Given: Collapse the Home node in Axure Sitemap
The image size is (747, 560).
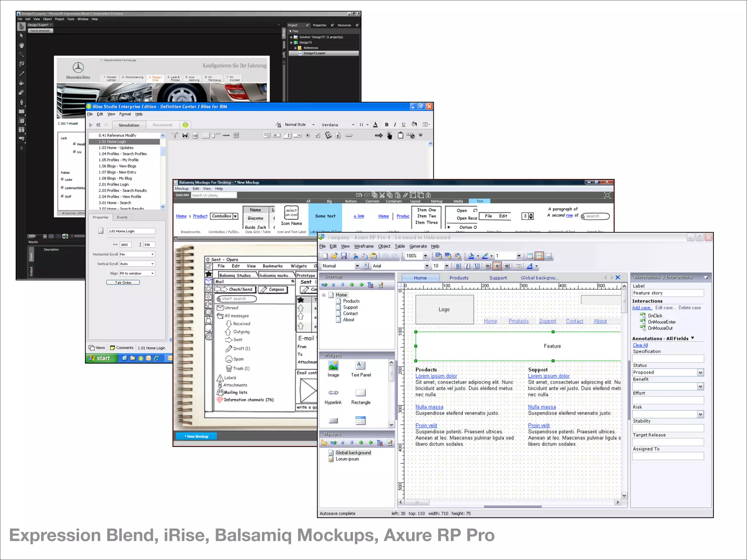Looking at the screenshot, I should click(324, 295).
